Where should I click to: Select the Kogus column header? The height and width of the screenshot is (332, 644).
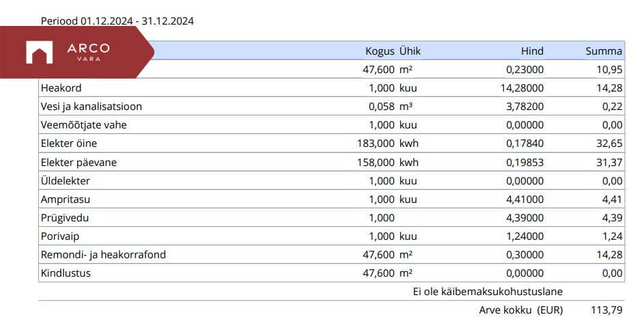pyautogui.click(x=380, y=51)
